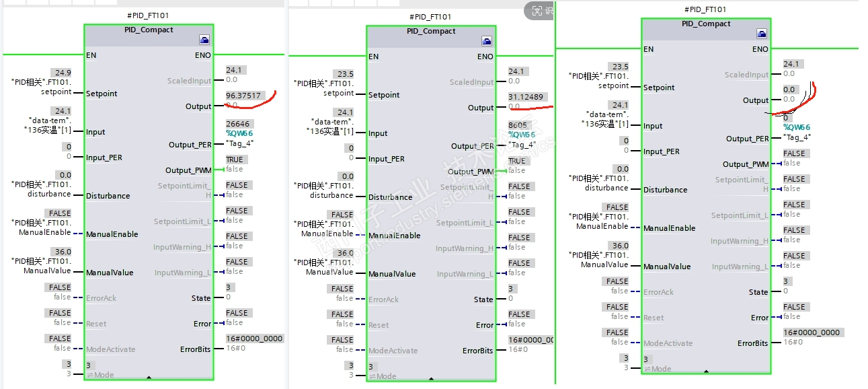This screenshot has height=389, width=868.
Task: Collapse parameters arrow under right PID_Compact block
Action: pos(706,372)
